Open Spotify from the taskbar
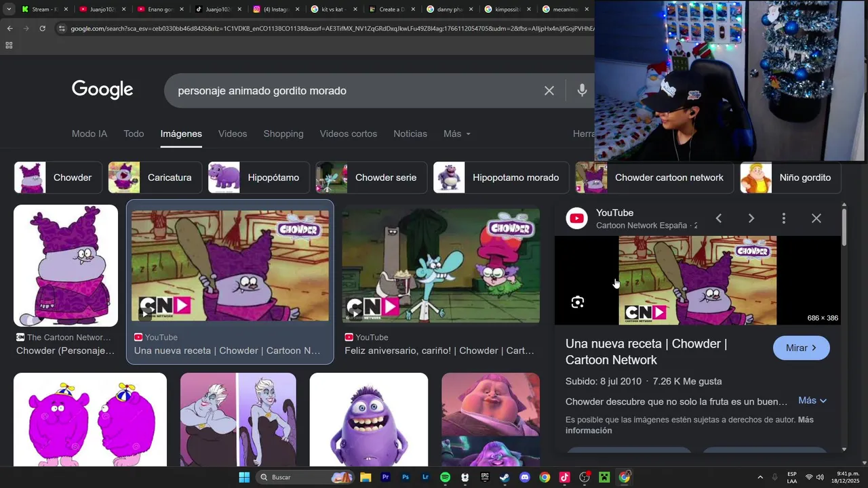868x488 pixels. pos(445,477)
